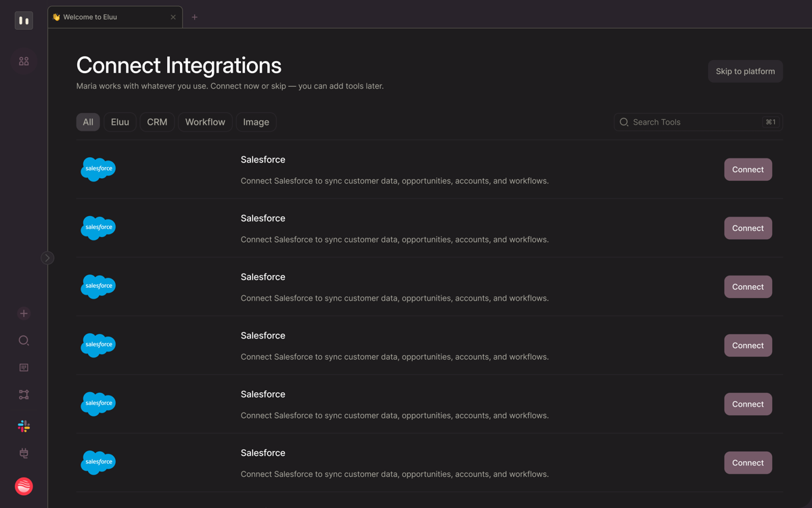Viewport: 812px width, 508px height.
Task: Click Connect on the first Salesforce row
Action: 748,169
